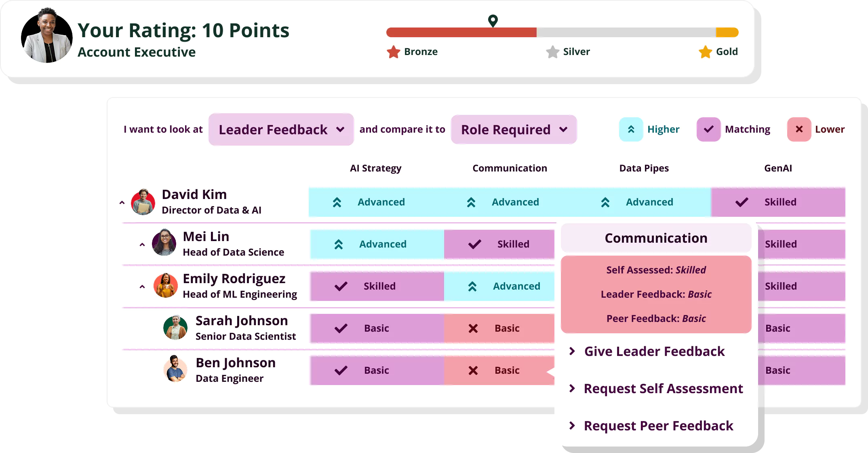Toggle the Matching legend checkbox

(x=708, y=129)
